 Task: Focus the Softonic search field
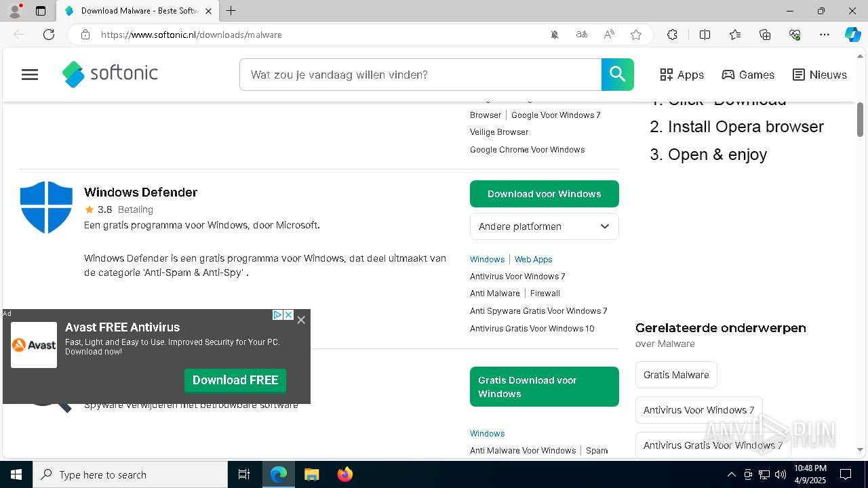420,75
